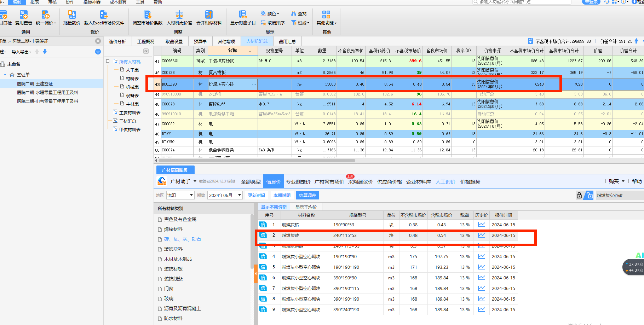
Task: Check the 焊接材料 category box
Action: 160,230
